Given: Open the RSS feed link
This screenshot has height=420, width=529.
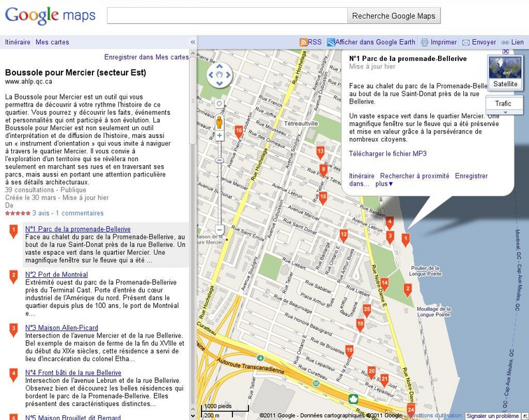Looking at the screenshot, I should (311, 42).
